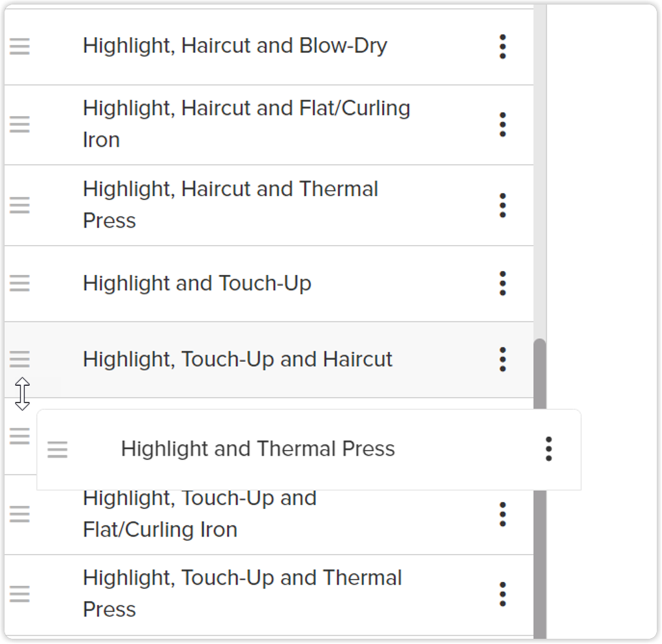Click the scrollbar track above the thumb
The width and height of the screenshot is (662, 644).
coord(539,171)
